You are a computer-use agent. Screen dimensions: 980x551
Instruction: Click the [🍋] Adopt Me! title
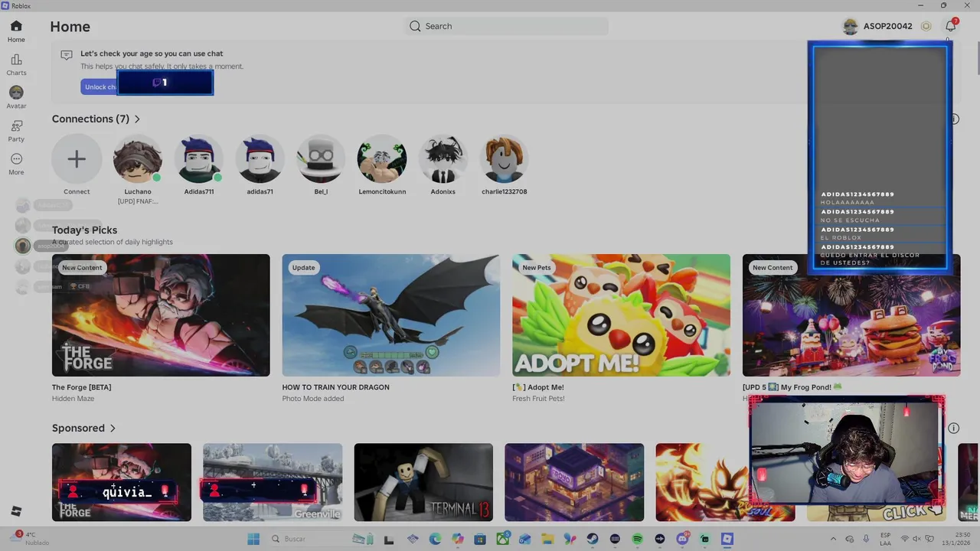click(538, 387)
